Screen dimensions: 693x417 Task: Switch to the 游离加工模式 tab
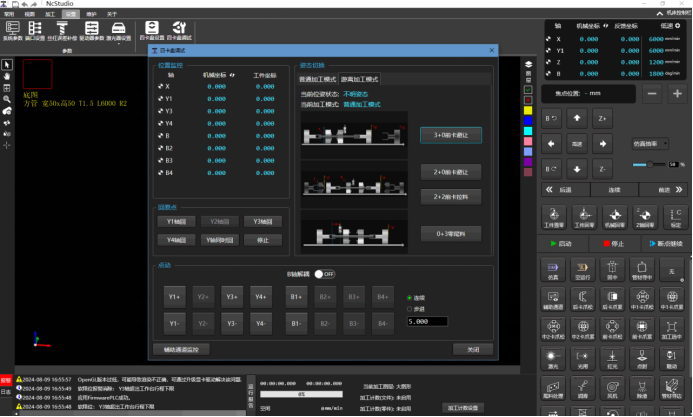[359, 80]
